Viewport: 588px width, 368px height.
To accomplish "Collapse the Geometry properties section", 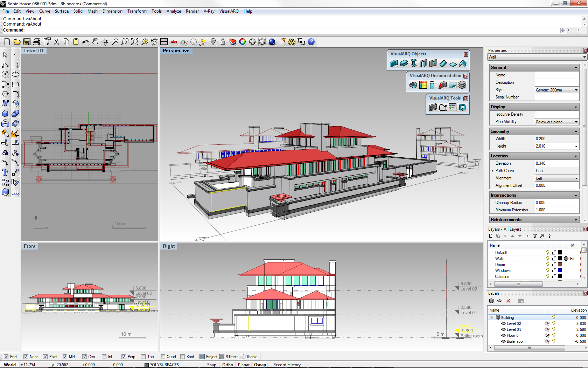I will (x=576, y=131).
